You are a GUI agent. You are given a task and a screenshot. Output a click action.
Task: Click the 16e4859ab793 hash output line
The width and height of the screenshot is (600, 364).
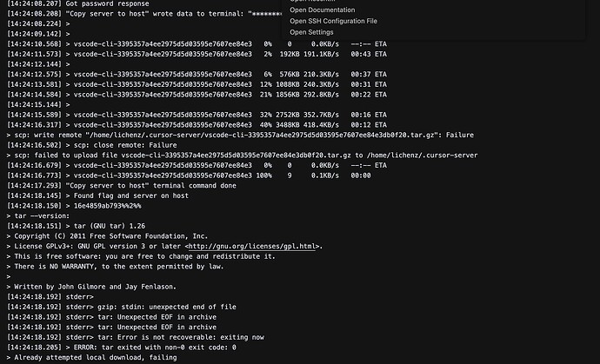[74, 206]
